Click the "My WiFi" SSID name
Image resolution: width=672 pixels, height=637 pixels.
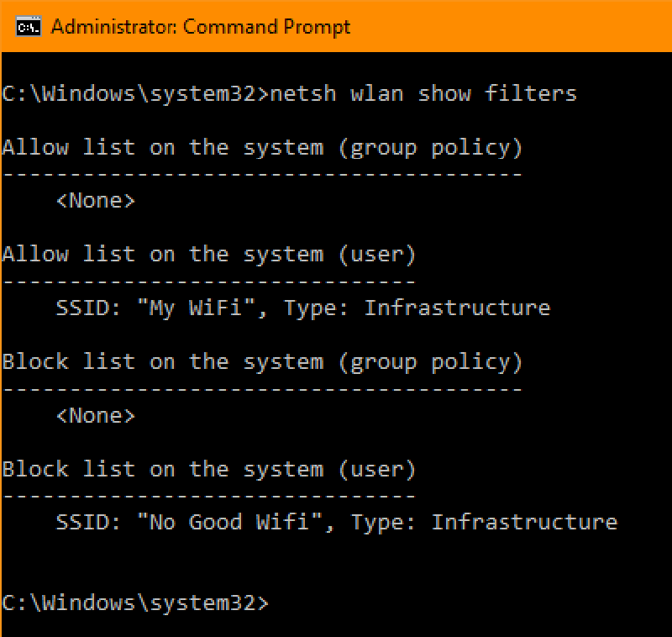pyautogui.click(x=195, y=308)
